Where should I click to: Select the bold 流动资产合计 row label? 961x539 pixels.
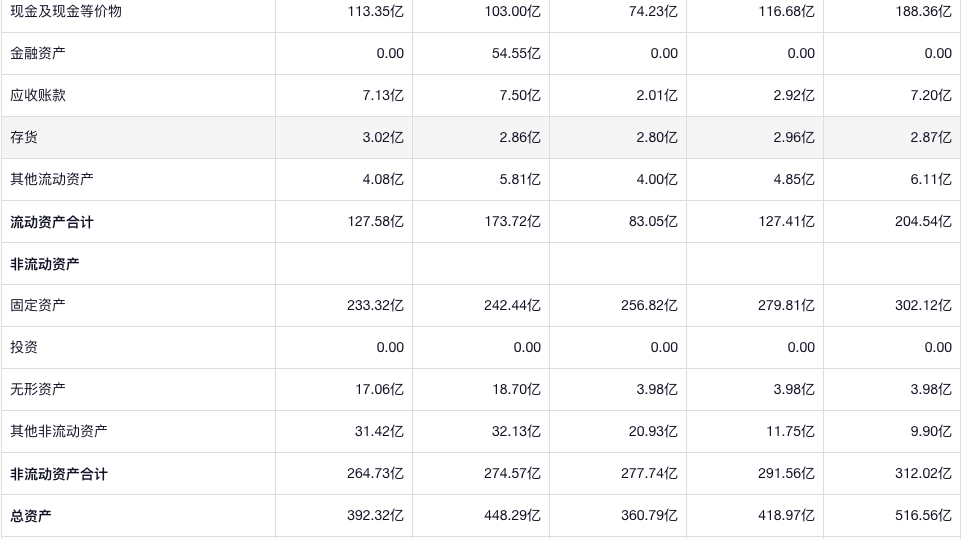click(x=52, y=222)
